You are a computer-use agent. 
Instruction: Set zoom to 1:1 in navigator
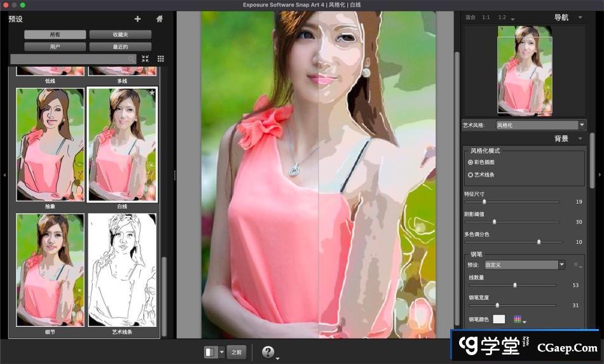coord(486,18)
